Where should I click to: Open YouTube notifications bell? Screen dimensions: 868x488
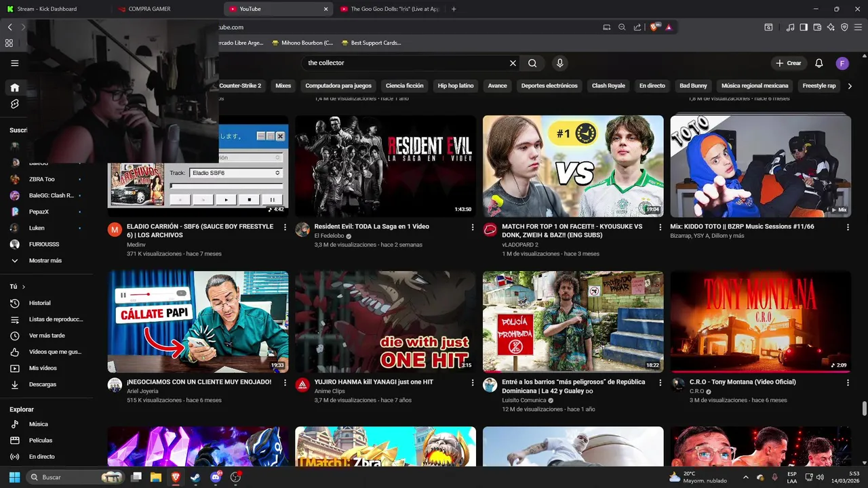point(818,63)
